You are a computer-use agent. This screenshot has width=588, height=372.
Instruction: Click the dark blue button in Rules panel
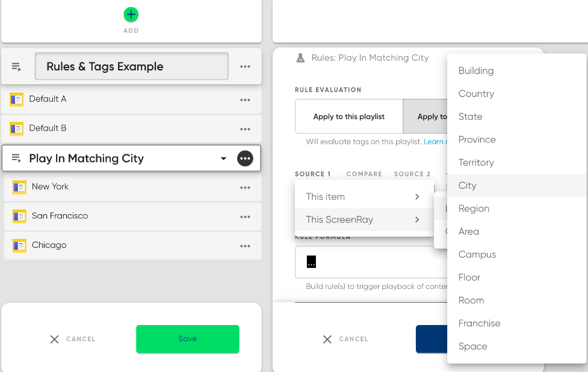coord(432,339)
